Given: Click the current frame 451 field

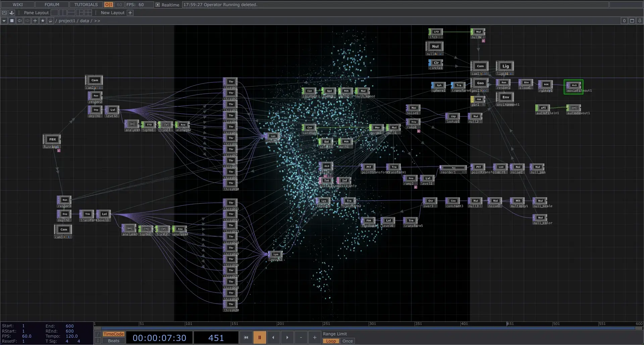Looking at the screenshot, I should point(216,338).
